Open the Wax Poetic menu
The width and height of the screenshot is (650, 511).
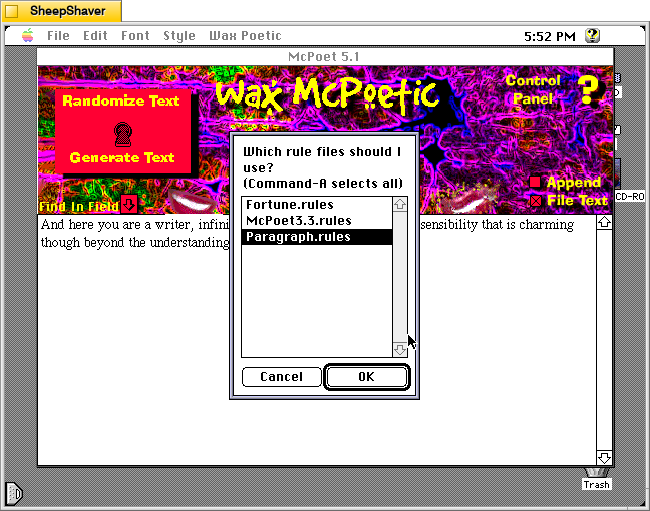tap(245, 36)
